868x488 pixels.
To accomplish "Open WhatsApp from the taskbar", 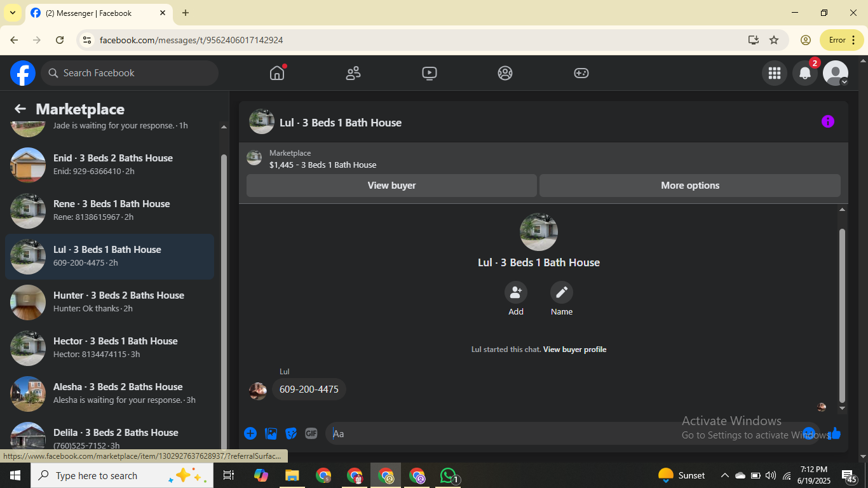I will [x=449, y=475].
